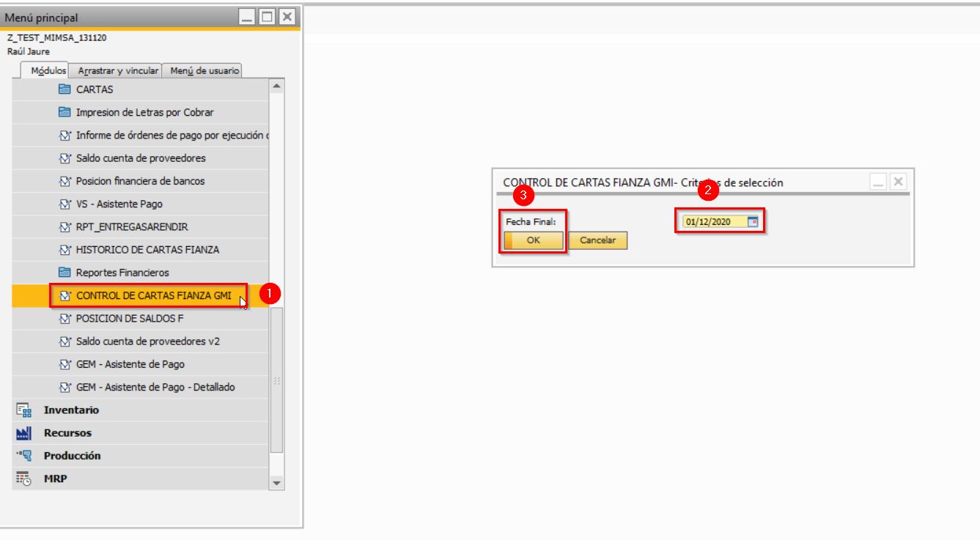Image resolution: width=980 pixels, height=540 pixels.
Task: Open GEM - Asistente de Pago - Detallado
Action: coord(155,388)
